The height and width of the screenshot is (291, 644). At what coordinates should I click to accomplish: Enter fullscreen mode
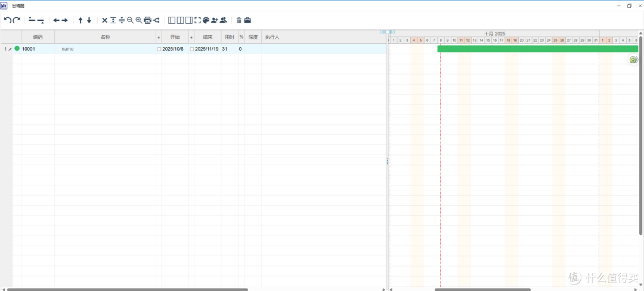(x=197, y=20)
